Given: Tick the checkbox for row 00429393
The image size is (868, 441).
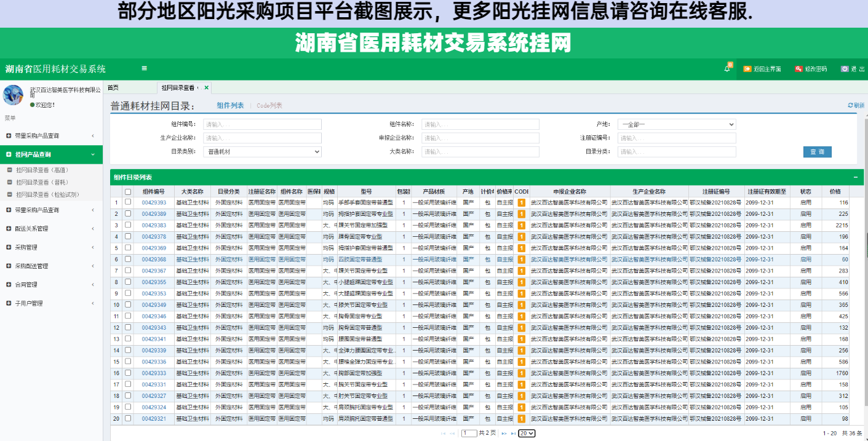Looking at the screenshot, I should tap(128, 202).
